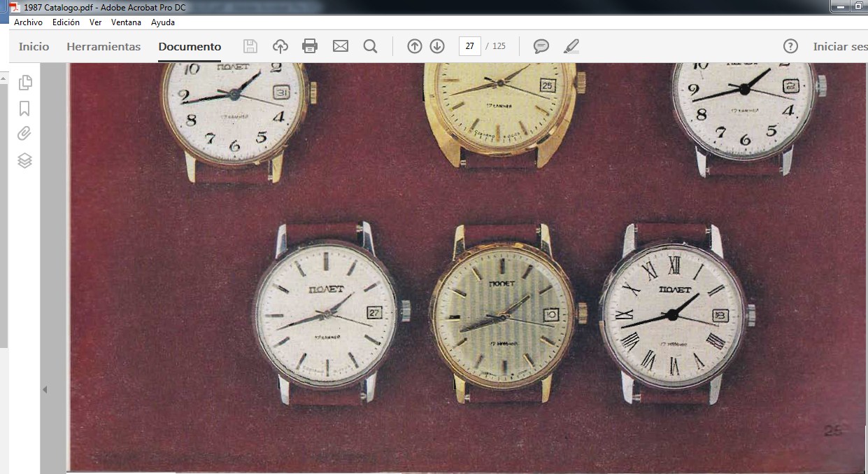Open the layers panel icon

point(24,160)
